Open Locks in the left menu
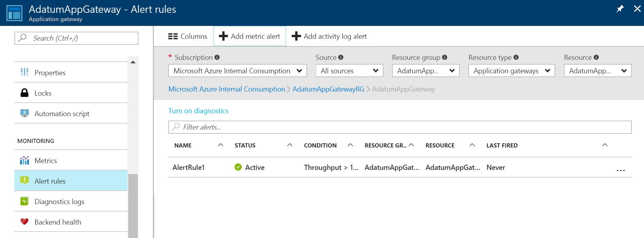644x238 pixels. pos(71,93)
